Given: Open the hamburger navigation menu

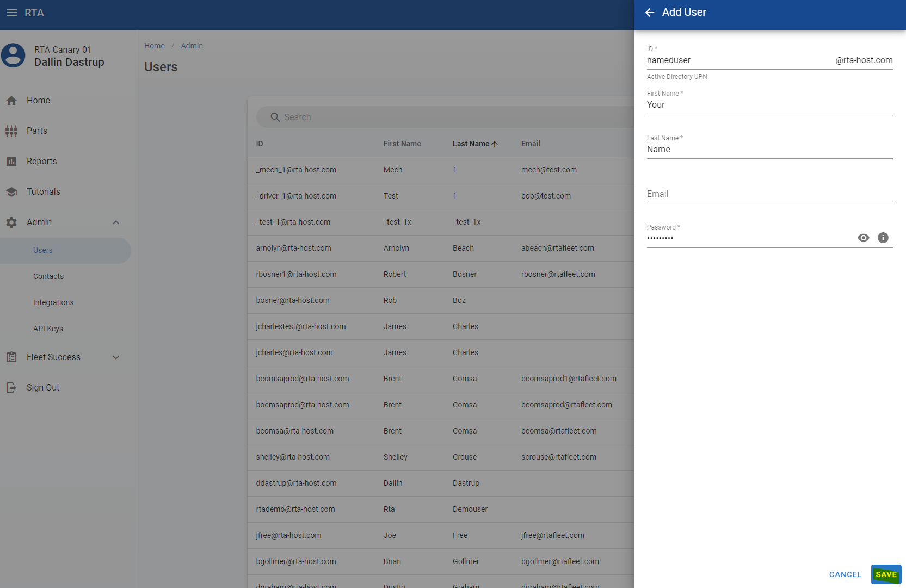Looking at the screenshot, I should [x=11, y=13].
